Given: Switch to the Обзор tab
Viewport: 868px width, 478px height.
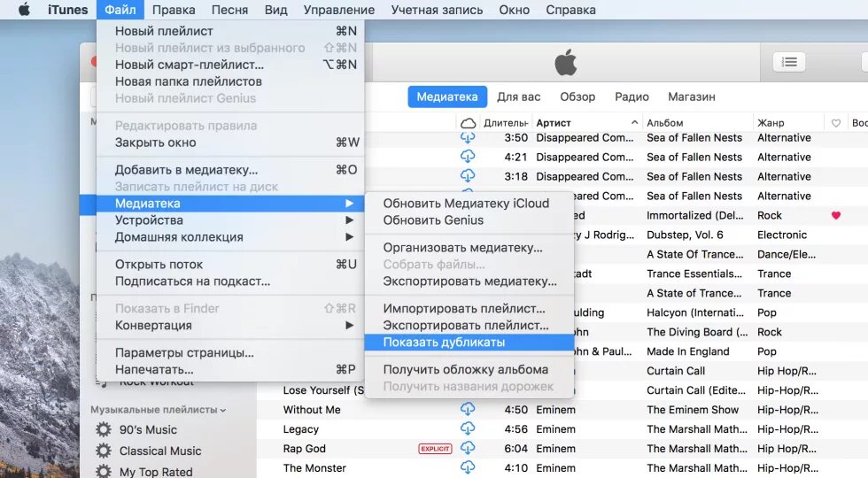Looking at the screenshot, I should tap(577, 96).
